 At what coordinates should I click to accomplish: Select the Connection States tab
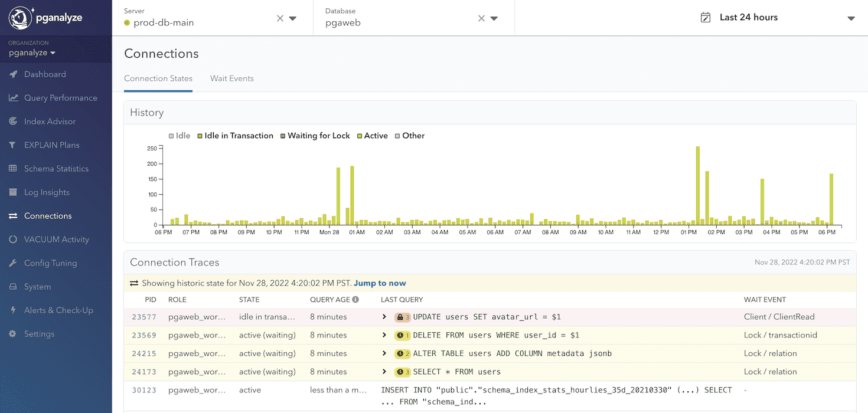pyautogui.click(x=158, y=78)
